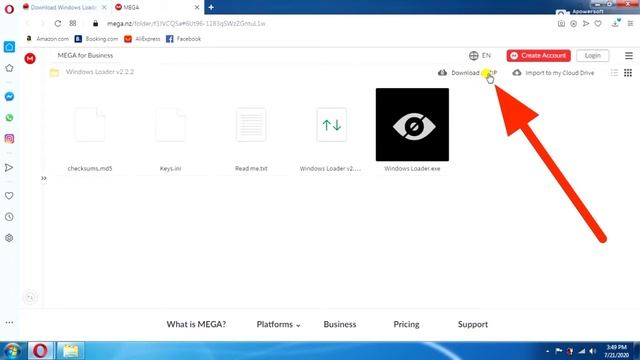Select Windows Loader.exe thumbnail
Viewport: 640px width, 360px height.
point(412,124)
